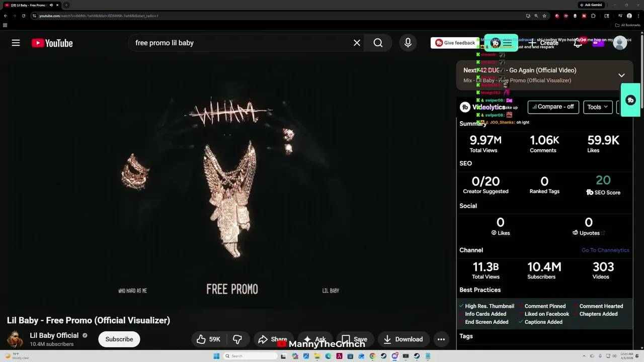This screenshot has height=362, width=644.
Task: Dislike the video with thumbs down
Action: click(237, 339)
